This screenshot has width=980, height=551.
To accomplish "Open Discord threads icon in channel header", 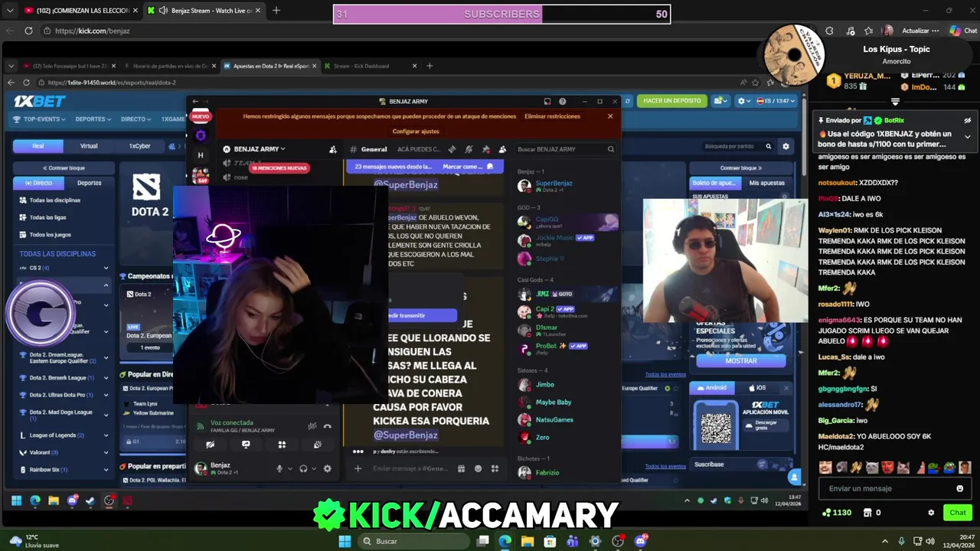I will coord(452,149).
